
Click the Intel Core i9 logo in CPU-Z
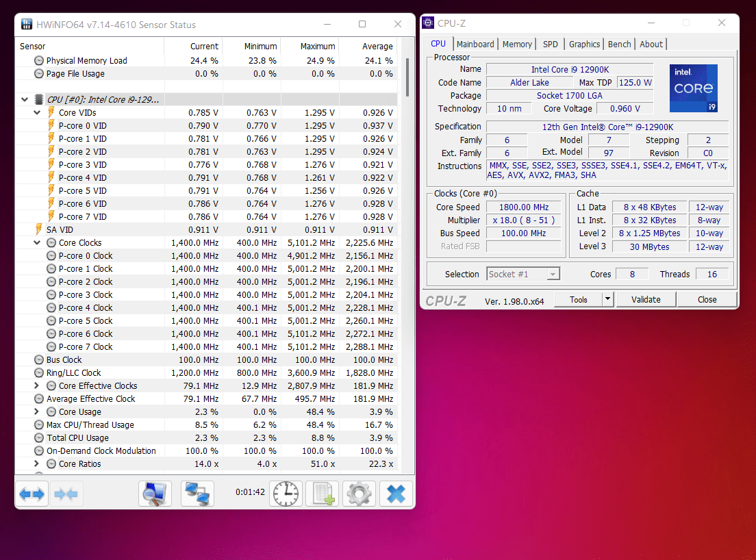(x=693, y=88)
